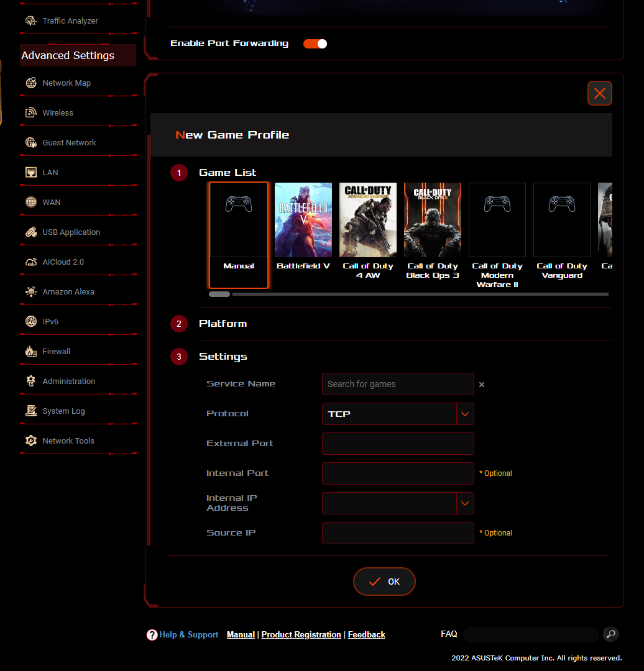Confirm the profile with the OK button
644x671 pixels.
click(384, 582)
